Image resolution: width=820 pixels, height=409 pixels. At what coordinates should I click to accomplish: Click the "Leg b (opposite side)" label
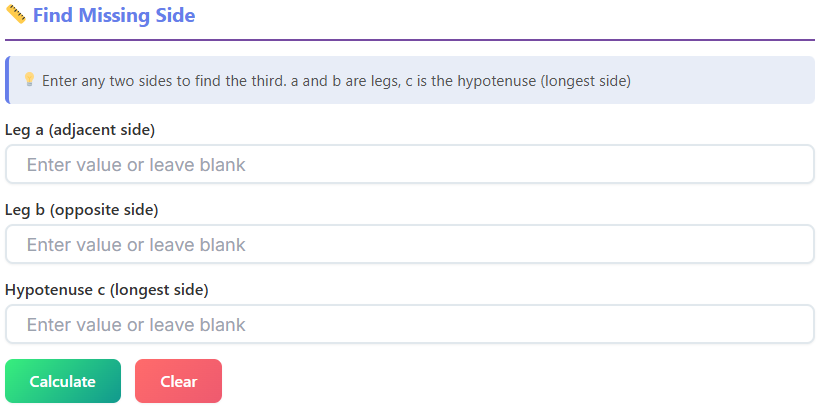(x=82, y=210)
